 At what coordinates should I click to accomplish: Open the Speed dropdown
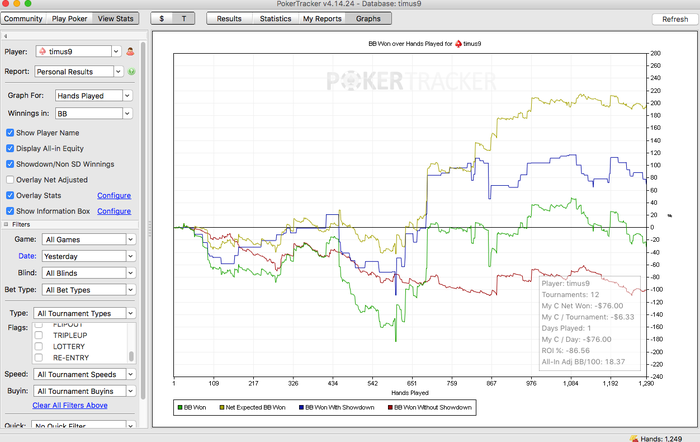tap(84, 374)
